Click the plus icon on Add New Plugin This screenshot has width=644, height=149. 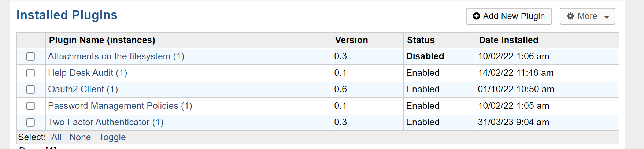(x=476, y=16)
